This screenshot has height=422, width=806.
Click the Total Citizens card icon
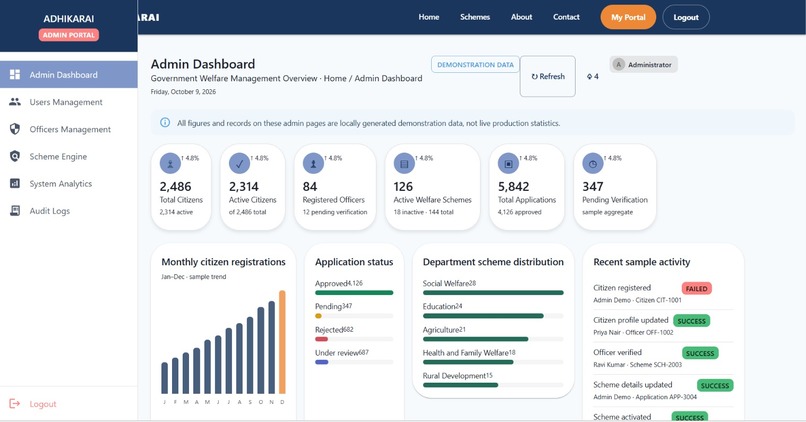click(170, 163)
